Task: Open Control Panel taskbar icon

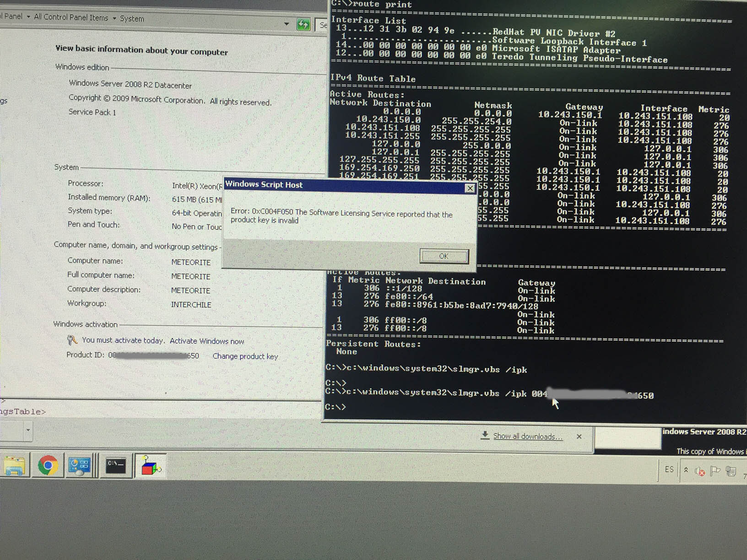Action: coord(79,466)
